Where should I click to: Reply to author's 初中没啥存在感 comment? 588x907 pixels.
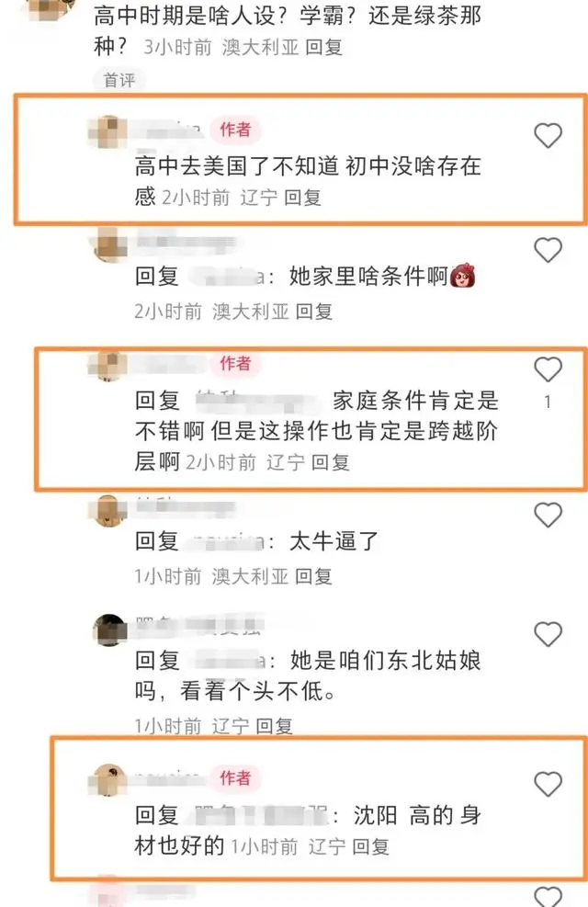pos(302,198)
